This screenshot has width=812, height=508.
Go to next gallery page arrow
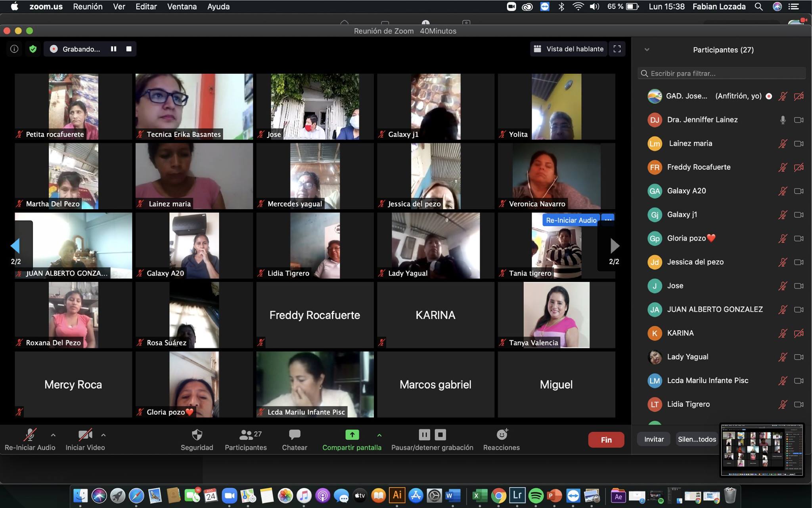[614, 246]
